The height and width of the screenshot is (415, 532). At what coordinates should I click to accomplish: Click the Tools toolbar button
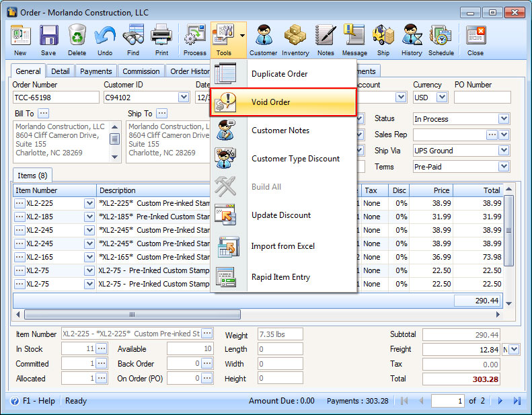pos(224,40)
